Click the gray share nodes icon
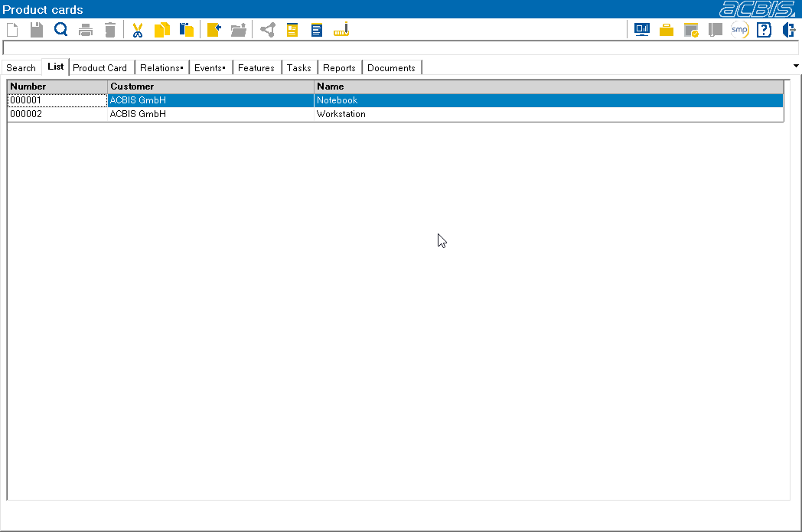This screenshot has width=802, height=532. [x=268, y=30]
